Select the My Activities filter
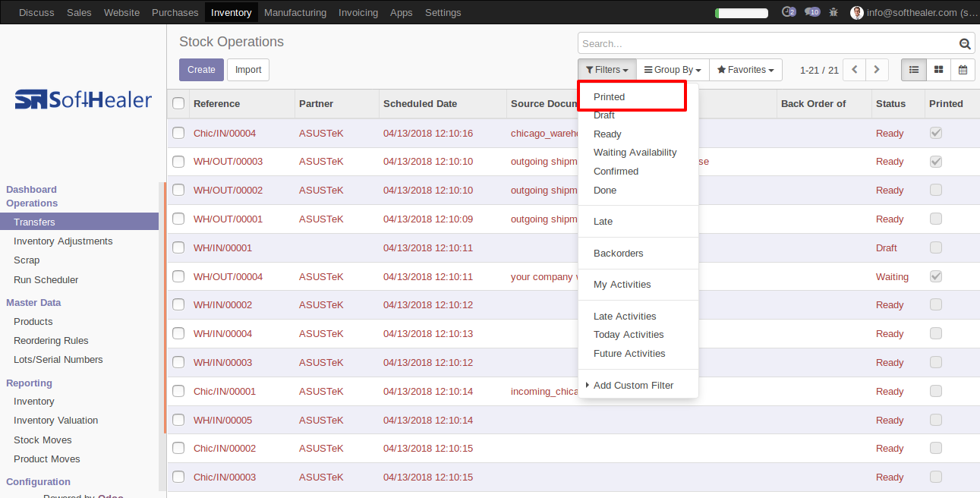Screen dimensions: 980x498 [x=622, y=285]
